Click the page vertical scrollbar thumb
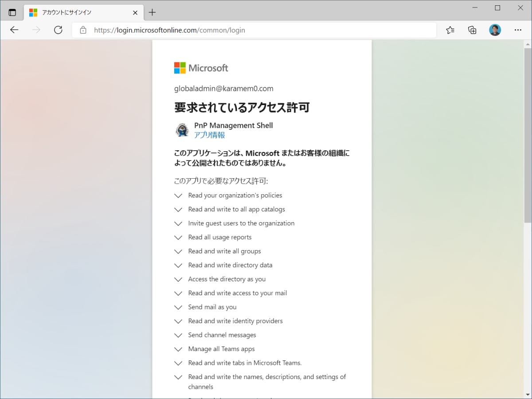 [528, 135]
